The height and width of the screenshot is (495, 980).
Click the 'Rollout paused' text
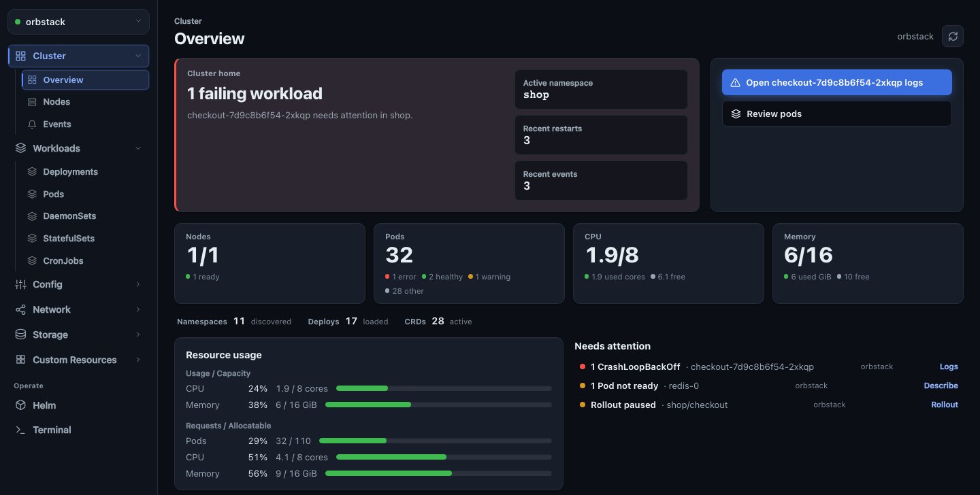click(x=623, y=405)
